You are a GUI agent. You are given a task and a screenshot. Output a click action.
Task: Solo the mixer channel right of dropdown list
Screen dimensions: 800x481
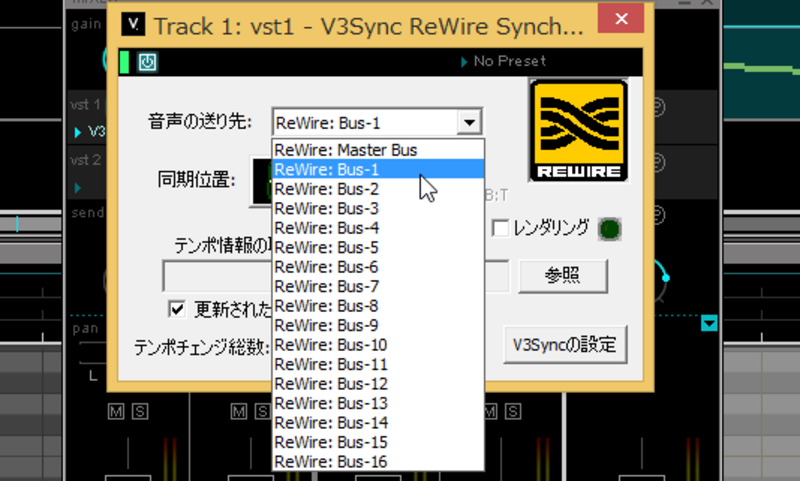point(513,412)
